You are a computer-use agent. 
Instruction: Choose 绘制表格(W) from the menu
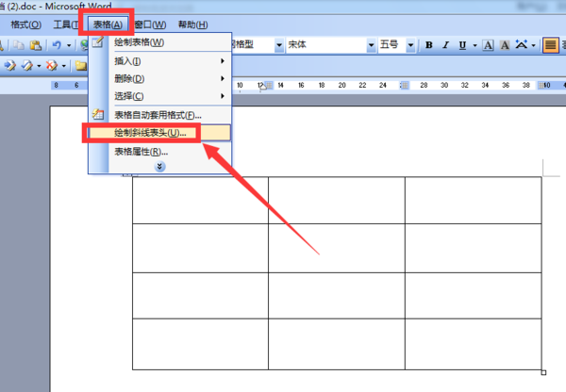coord(160,42)
